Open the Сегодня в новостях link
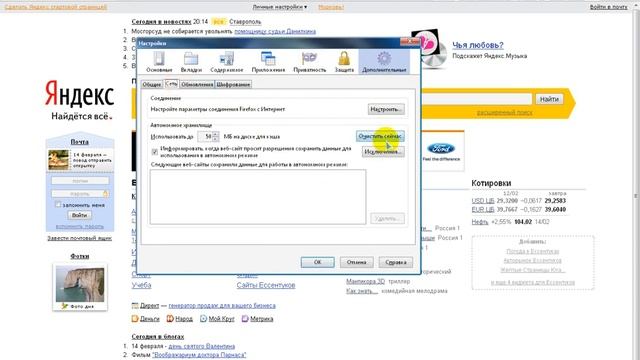Screen dimensions: 640x360 tap(161, 22)
